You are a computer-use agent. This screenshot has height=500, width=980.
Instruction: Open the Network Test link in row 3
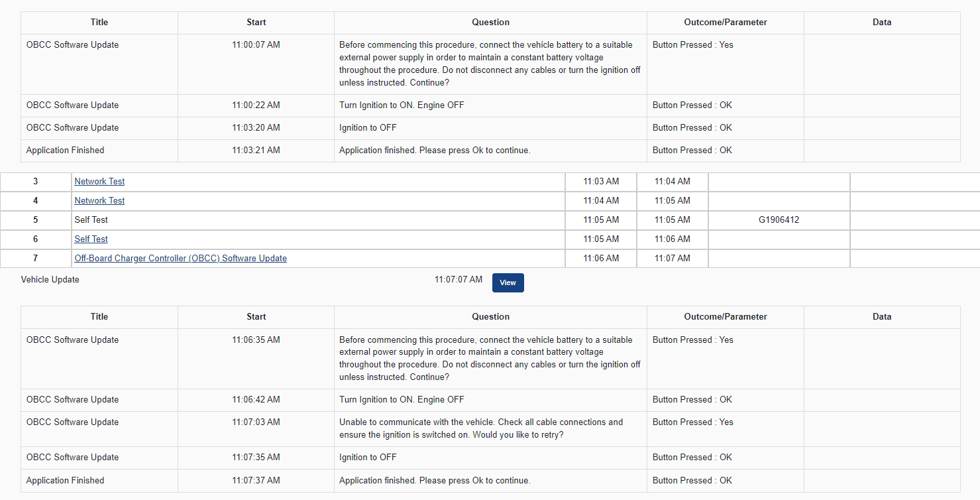(99, 182)
